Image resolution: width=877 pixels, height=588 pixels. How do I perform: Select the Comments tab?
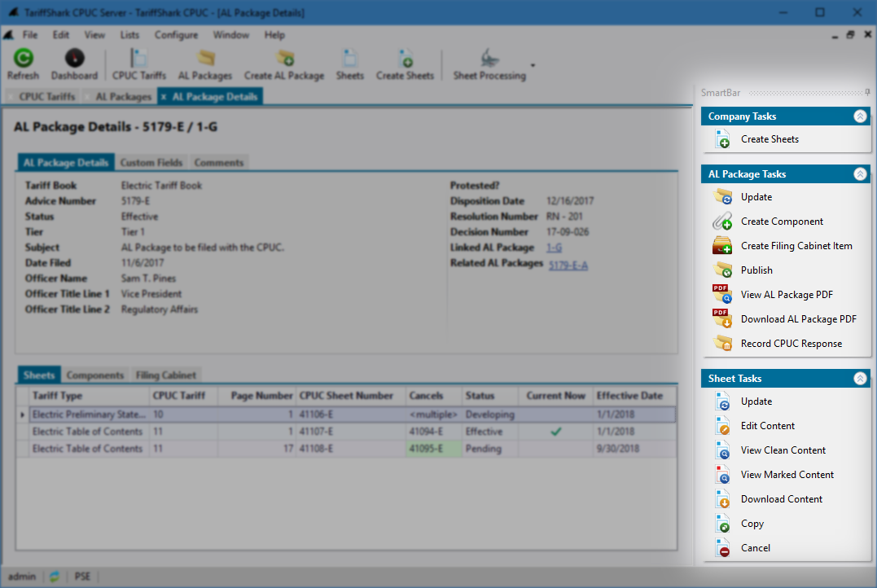[x=219, y=163]
